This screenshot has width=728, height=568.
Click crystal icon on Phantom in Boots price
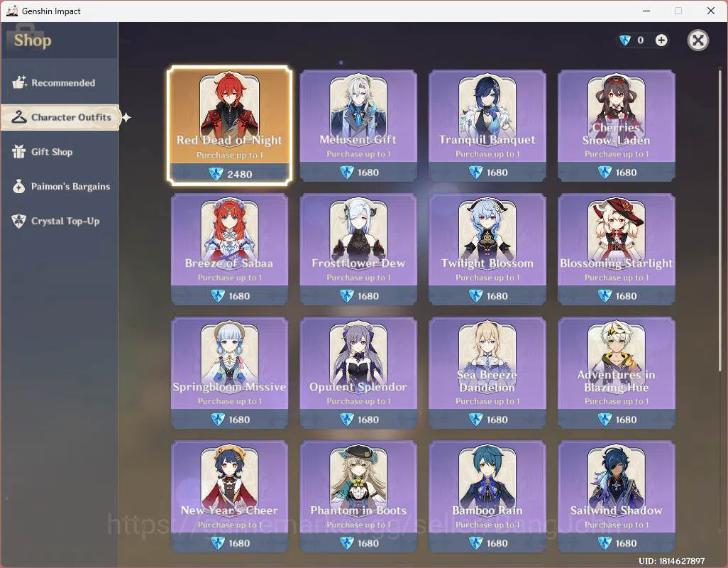tap(347, 543)
